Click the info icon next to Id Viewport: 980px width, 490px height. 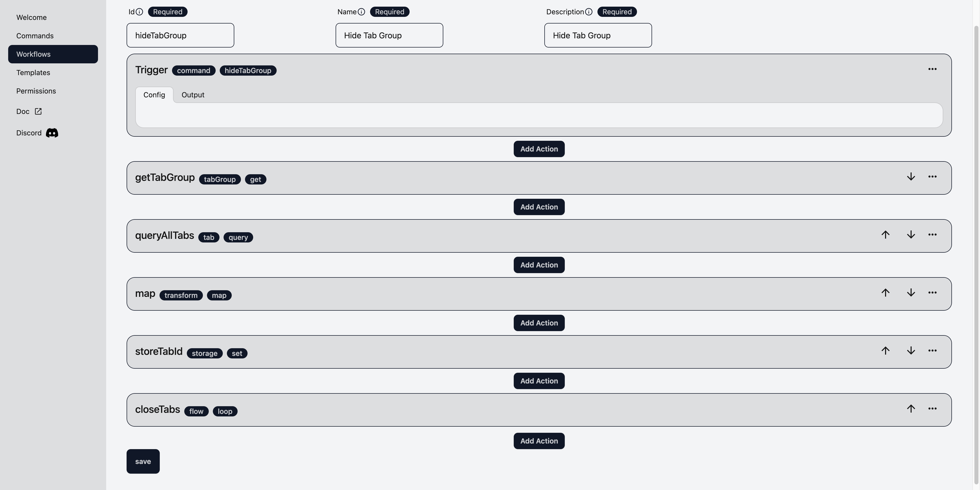140,11
